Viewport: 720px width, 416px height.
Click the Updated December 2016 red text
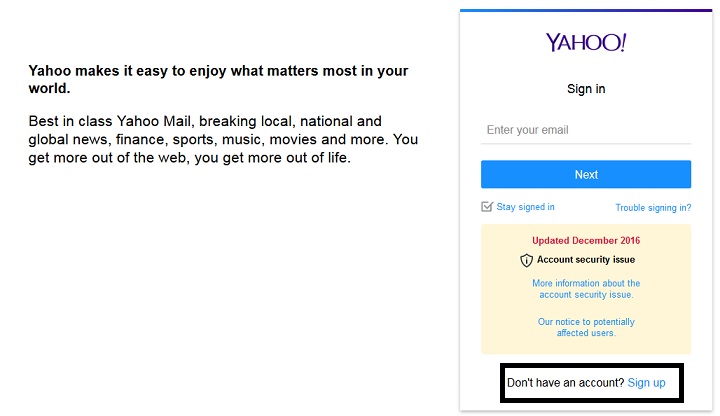click(586, 241)
